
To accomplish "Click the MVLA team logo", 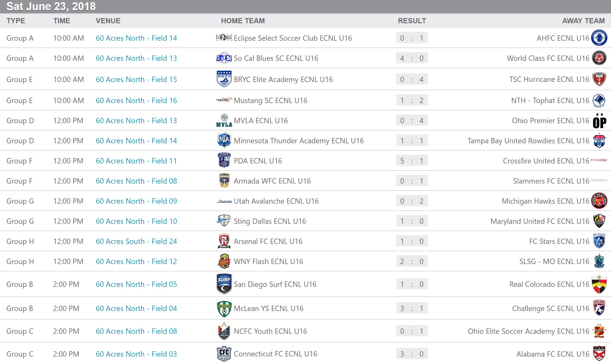I will tap(224, 121).
